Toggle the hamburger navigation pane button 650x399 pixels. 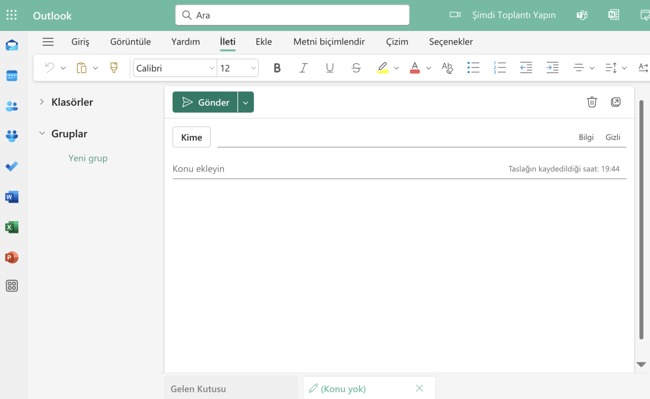click(48, 41)
